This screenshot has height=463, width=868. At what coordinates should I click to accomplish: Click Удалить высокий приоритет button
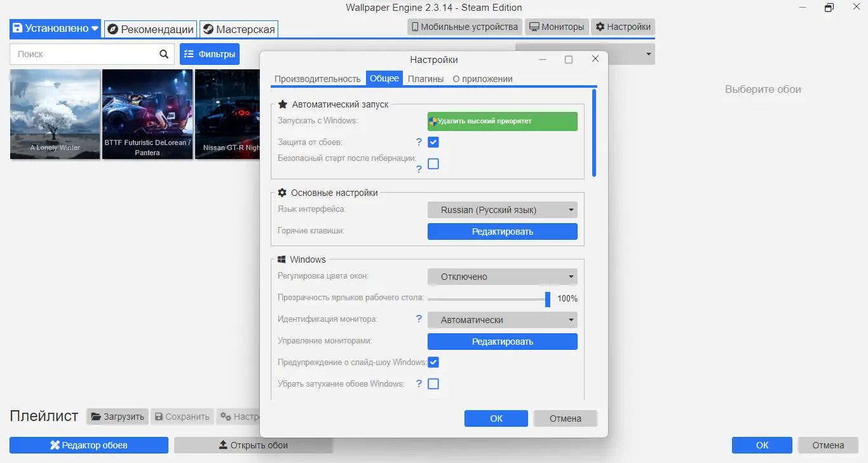(x=503, y=121)
